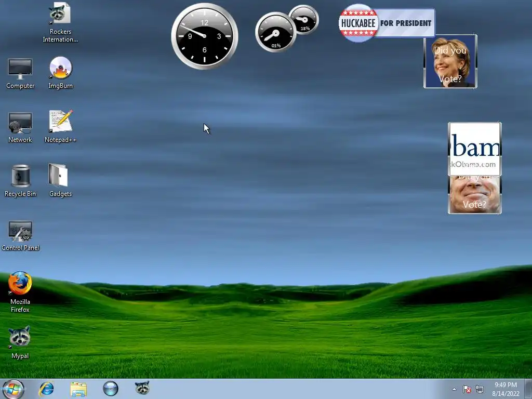Open the Gadgets desktop icon
The width and height of the screenshot is (532, 399).
click(x=60, y=180)
